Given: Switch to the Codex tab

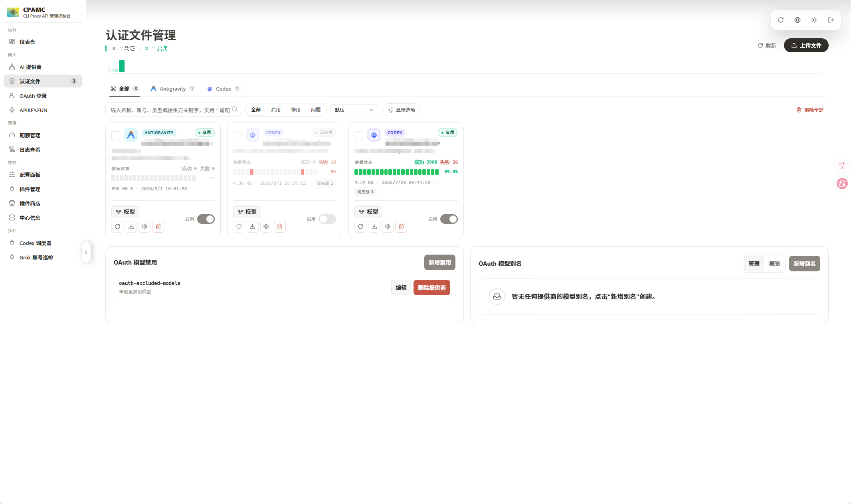Looking at the screenshot, I should (224, 89).
